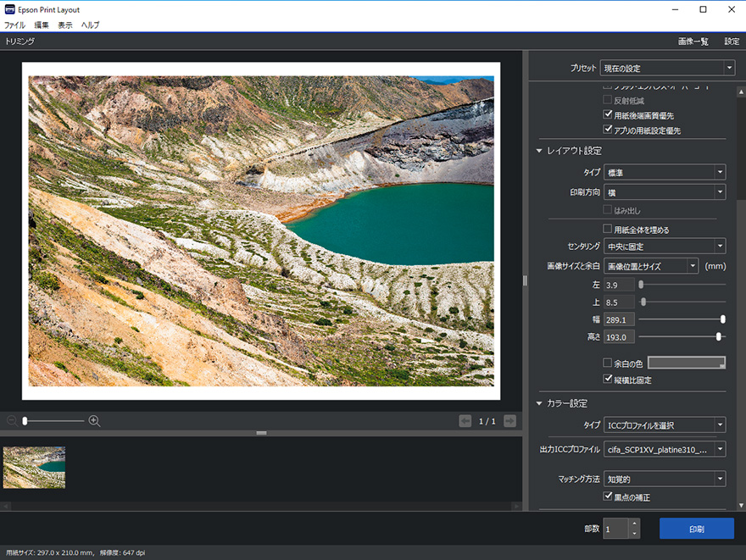Open the ファイル menu
746x560 pixels.
click(14, 25)
